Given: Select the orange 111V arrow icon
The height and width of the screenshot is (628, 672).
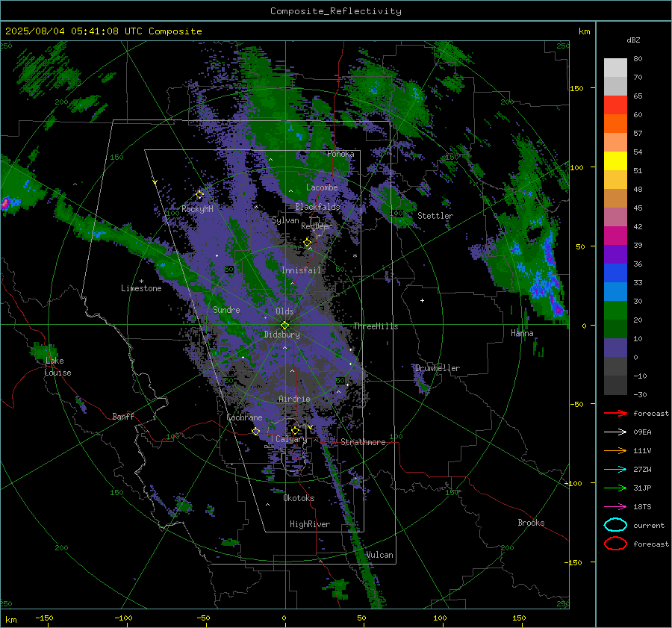Looking at the screenshot, I should click(x=615, y=450).
